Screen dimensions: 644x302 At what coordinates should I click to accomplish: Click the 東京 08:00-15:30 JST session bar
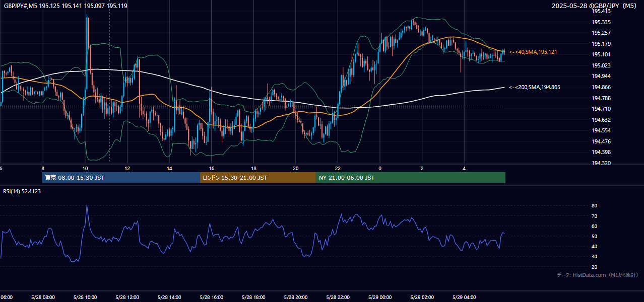point(121,178)
